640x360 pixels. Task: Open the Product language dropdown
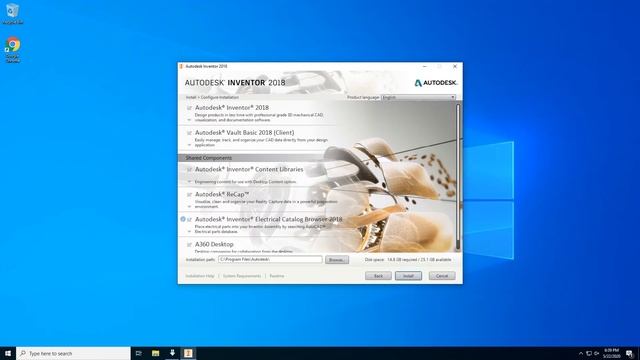(418, 97)
